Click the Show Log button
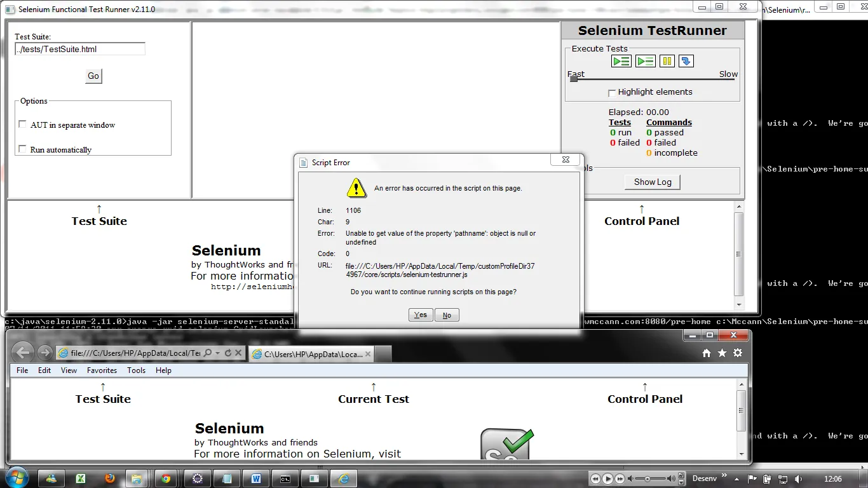The height and width of the screenshot is (488, 868). pyautogui.click(x=653, y=182)
